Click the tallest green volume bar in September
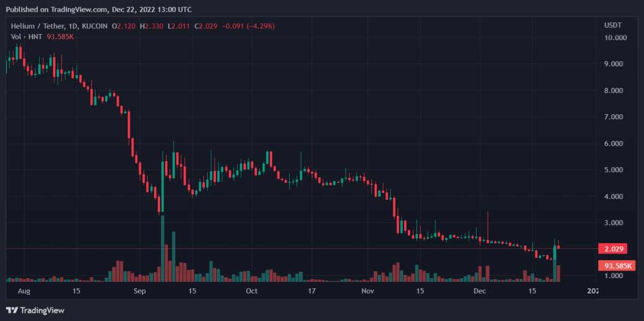This screenshot has width=644, height=321. pyautogui.click(x=163, y=249)
